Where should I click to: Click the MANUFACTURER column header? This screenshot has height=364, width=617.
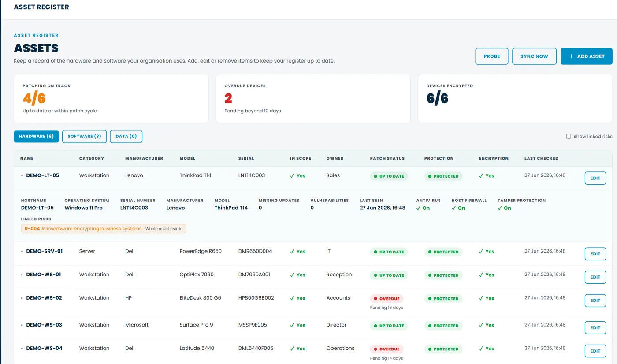(x=144, y=158)
